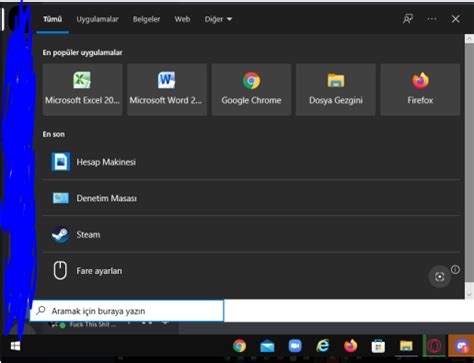This screenshot has height=363, width=474.
Task: Open Hesap Makinesi from recent list
Action: [251, 162]
